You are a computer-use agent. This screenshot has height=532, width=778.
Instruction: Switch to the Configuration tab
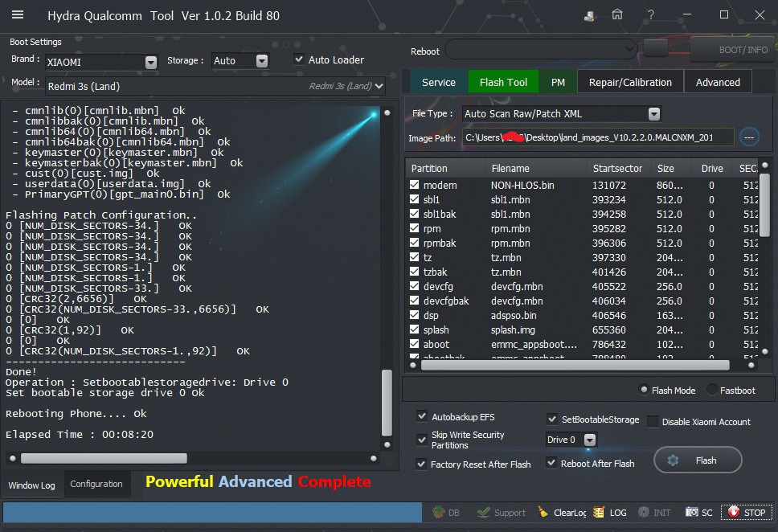point(96,484)
